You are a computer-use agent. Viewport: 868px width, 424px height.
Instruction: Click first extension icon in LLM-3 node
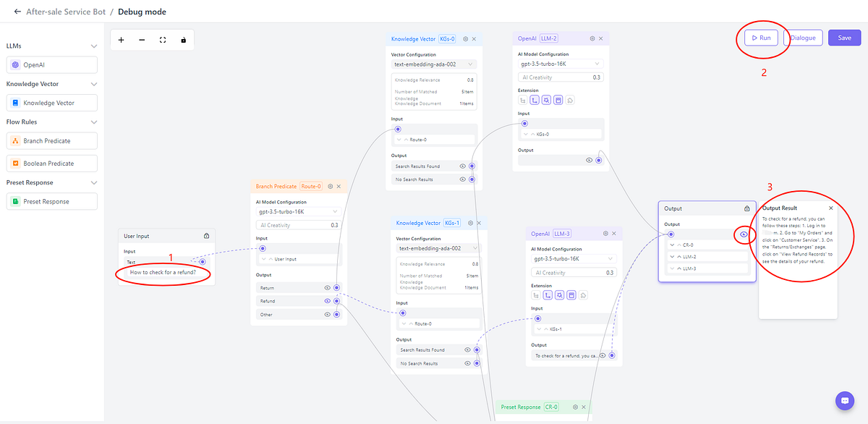tap(537, 295)
